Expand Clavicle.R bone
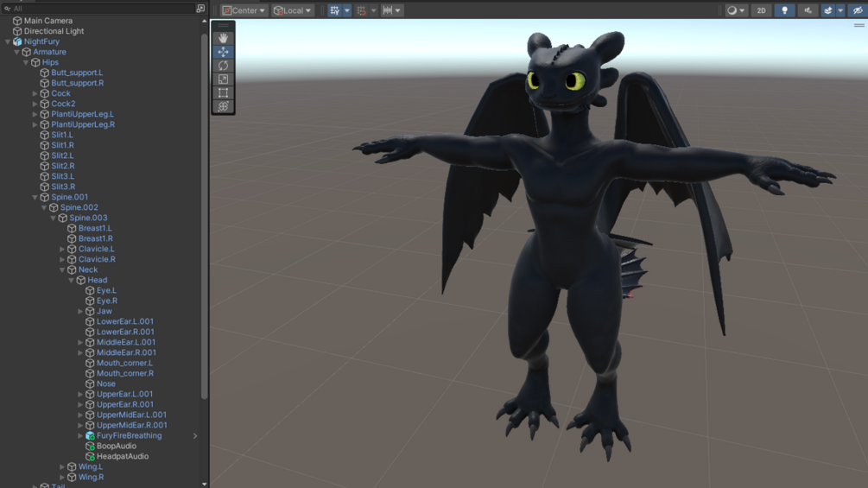868x488 pixels. tap(62, 259)
